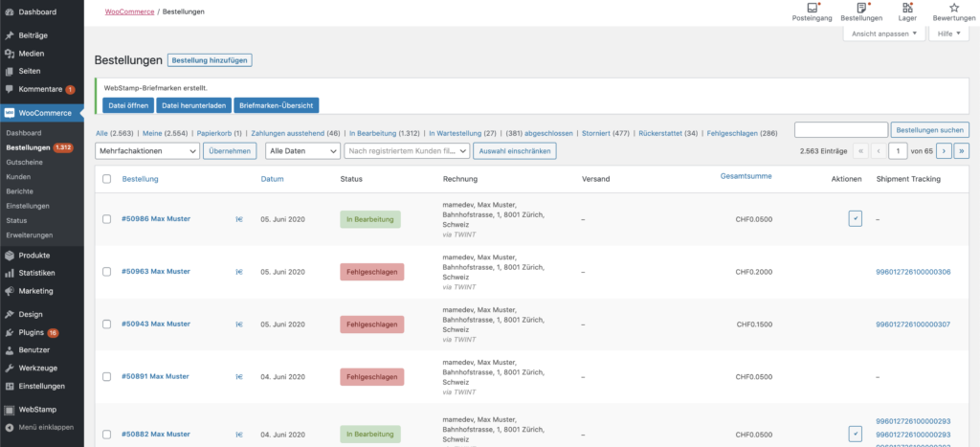The height and width of the screenshot is (447, 980).
Task: Click the Briefmarken-Übersicht button
Action: (x=277, y=105)
